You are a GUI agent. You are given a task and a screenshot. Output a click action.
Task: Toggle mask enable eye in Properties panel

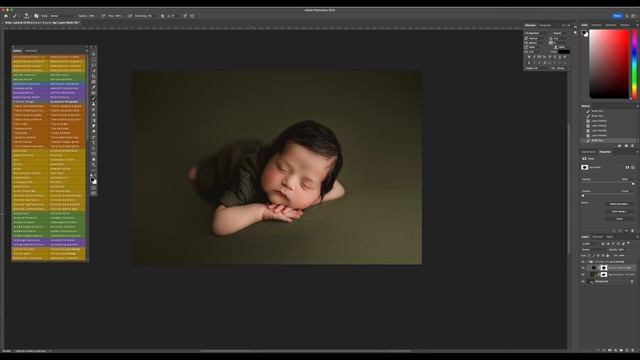tap(627, 231)
